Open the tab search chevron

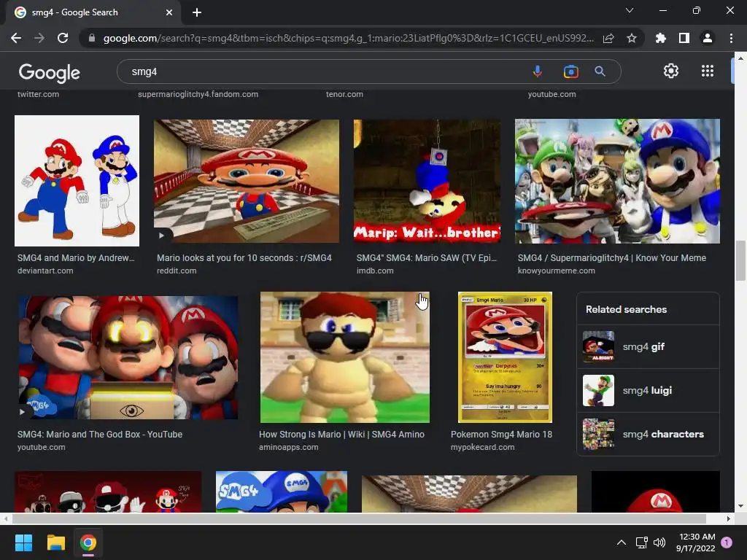click(630, 10)
